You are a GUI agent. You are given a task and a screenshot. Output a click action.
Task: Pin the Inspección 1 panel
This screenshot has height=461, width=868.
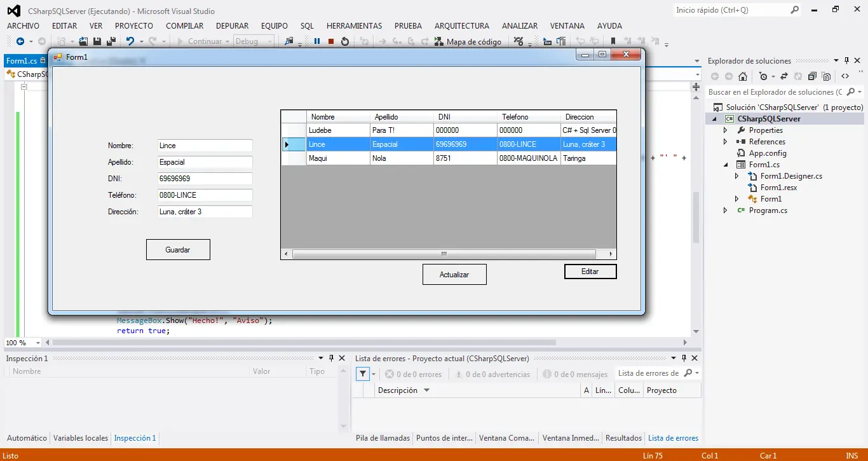pos(330,358)
